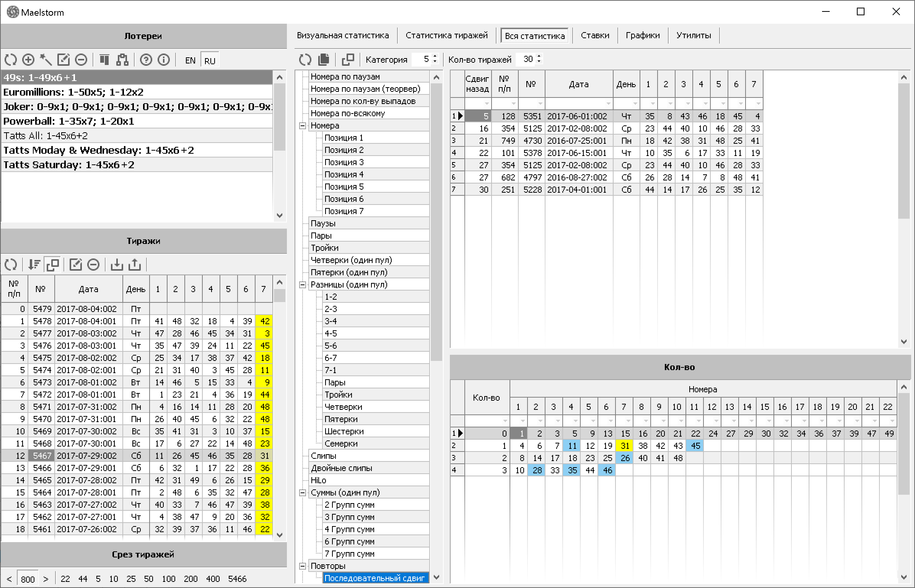This screenshot has height=588, width=915.
Task: Switch interface language to RU
Action: pos(210,60)
